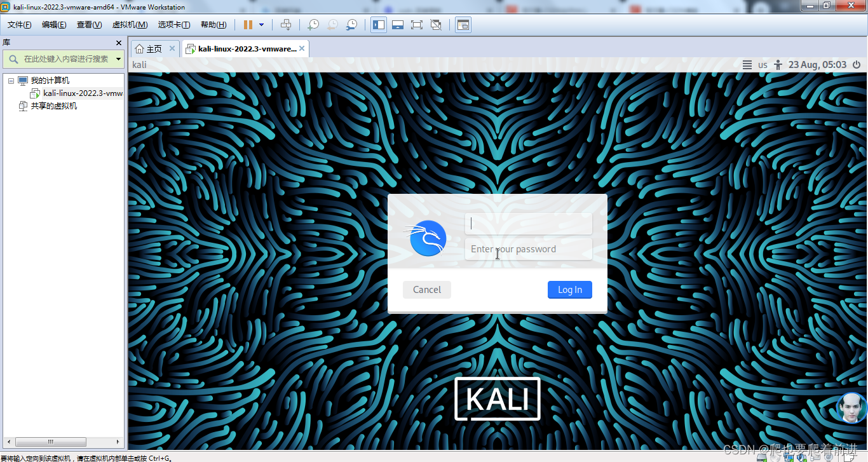Viewport: 868px width, 462px height.
Task: Click the Cancel button on the login dialog
Action: [x=427, y=290]
